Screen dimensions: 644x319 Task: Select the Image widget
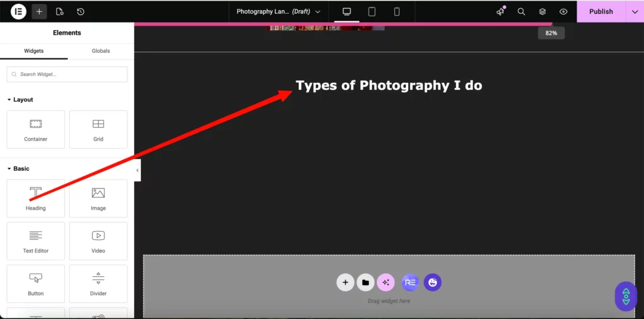(98, 198)
